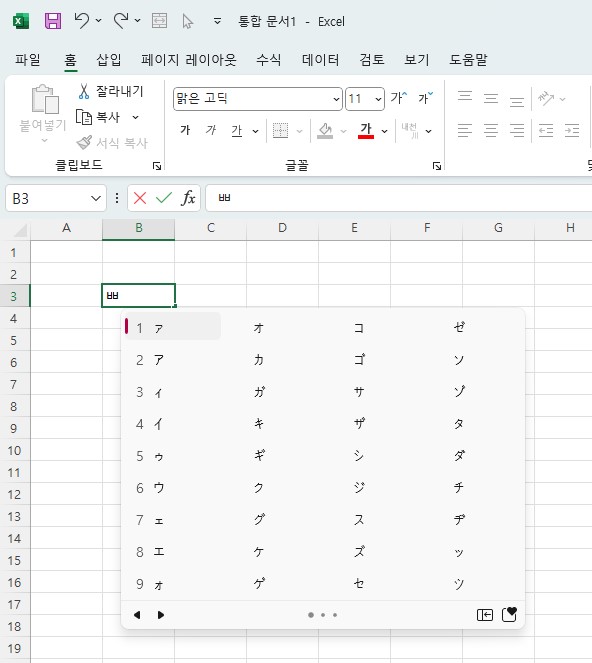Click align right icon
The width and height of the screenshot is (592, 663).
pyautogui.click(x=517, y=131)
